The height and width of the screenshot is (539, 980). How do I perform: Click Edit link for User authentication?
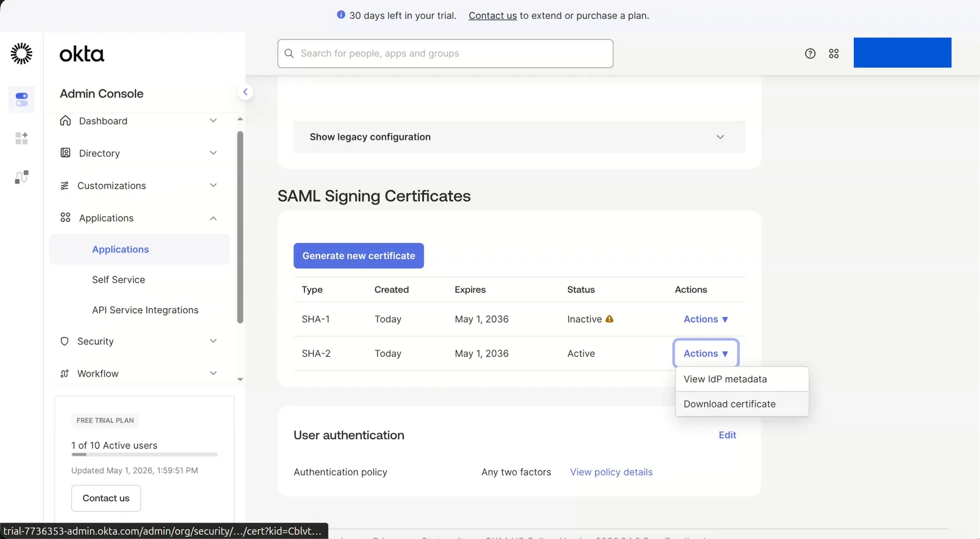pyautogui.click(x=728, y=435)
